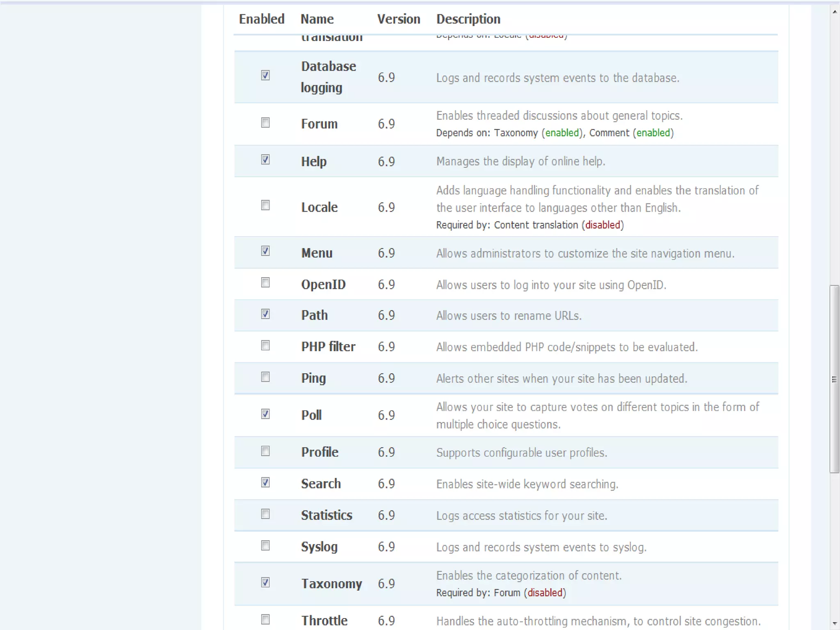The image size is (840, 630).
Task: Click the Name column header
Action: pyautogui.click(x=317, y=19)
